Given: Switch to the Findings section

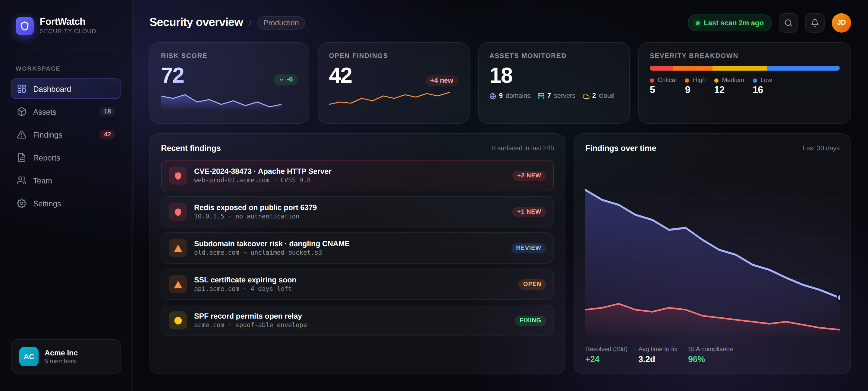Looking at the screenshot, I should (48, 135).
